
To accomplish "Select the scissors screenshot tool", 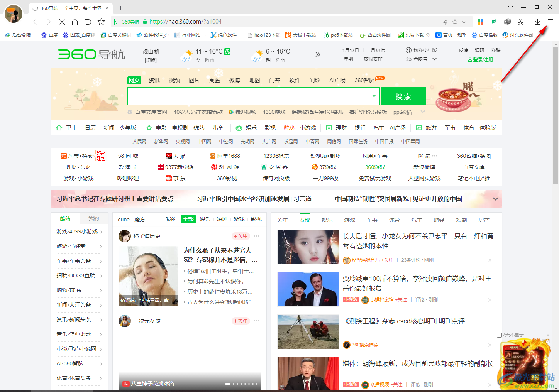I will click(520, 22).
